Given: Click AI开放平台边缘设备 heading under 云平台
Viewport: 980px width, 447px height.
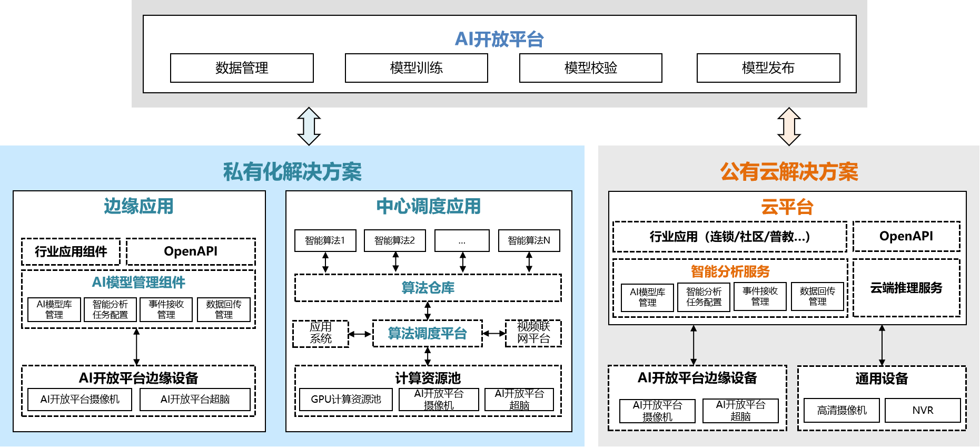Looking at the screenshot, I should 697,378.
